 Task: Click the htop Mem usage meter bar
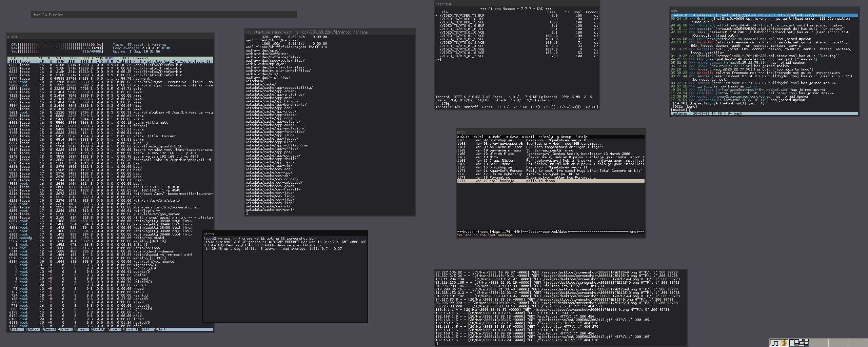tap(57, 48)
